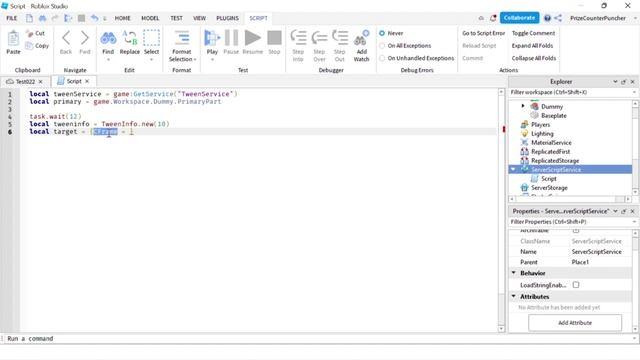
Task: Click the notifications bell icon
Action: [493, 18]
